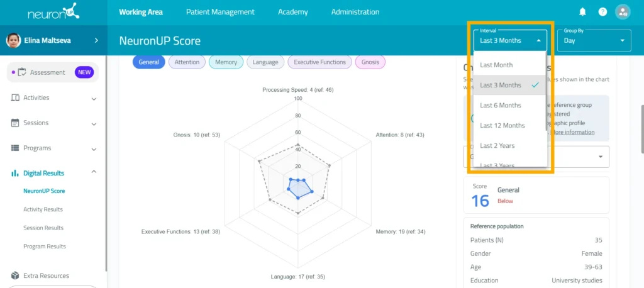Open Session Results in sidebar
Viewport: 644px width, 288px height.
(43, 228)
